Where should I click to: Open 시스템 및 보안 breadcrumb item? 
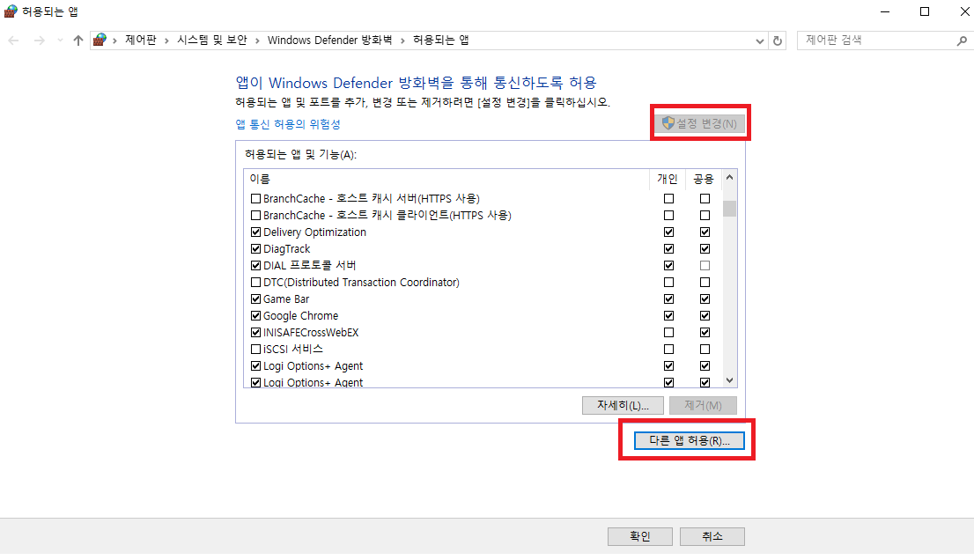212,41
